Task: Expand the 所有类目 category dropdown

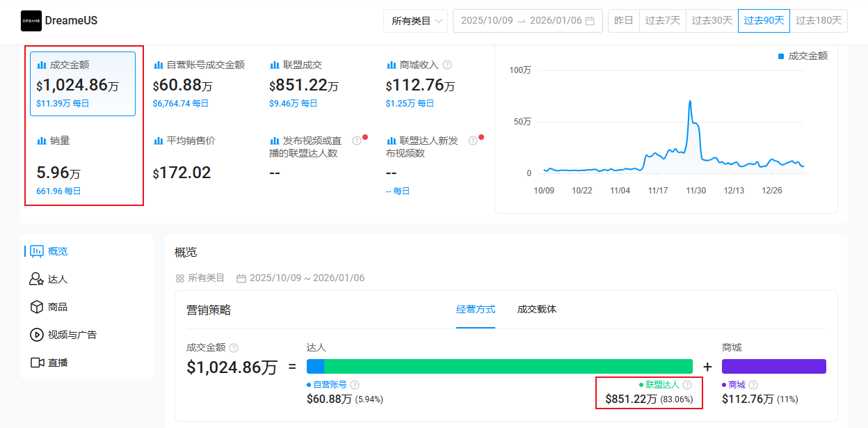Action: pyautogui.click(x=415, y=21)
